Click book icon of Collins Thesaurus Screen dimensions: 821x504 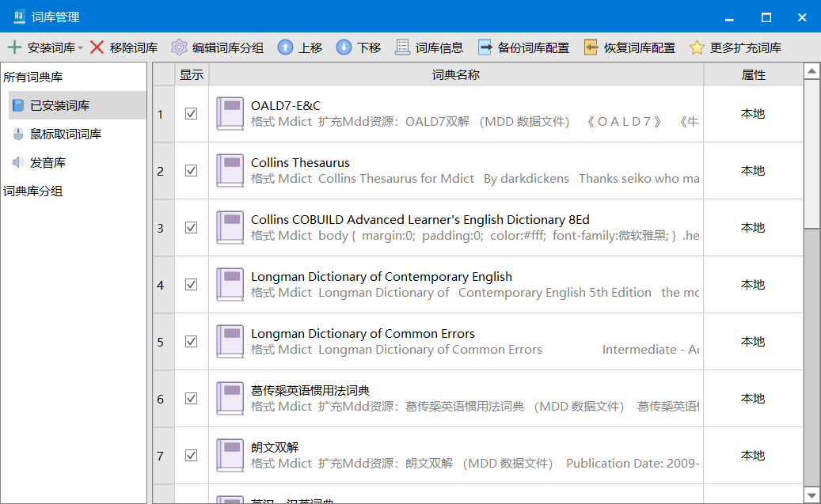coord(230,171)
